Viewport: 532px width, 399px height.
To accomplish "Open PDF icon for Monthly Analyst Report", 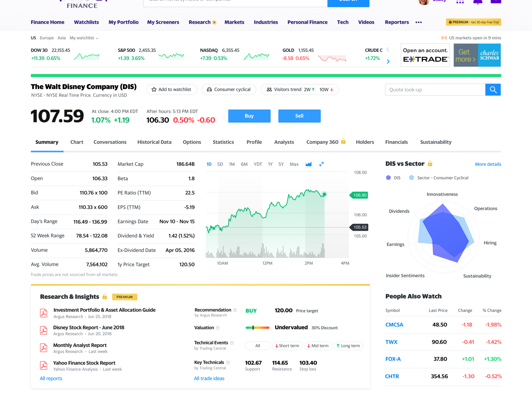I will coord(44,348).
